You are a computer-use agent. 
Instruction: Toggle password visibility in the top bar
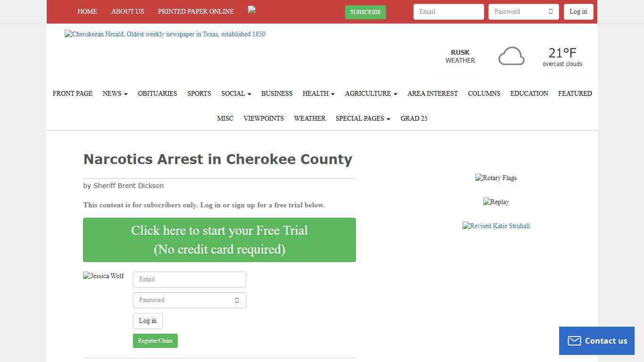pyautogui.click(x=552, y=11)
